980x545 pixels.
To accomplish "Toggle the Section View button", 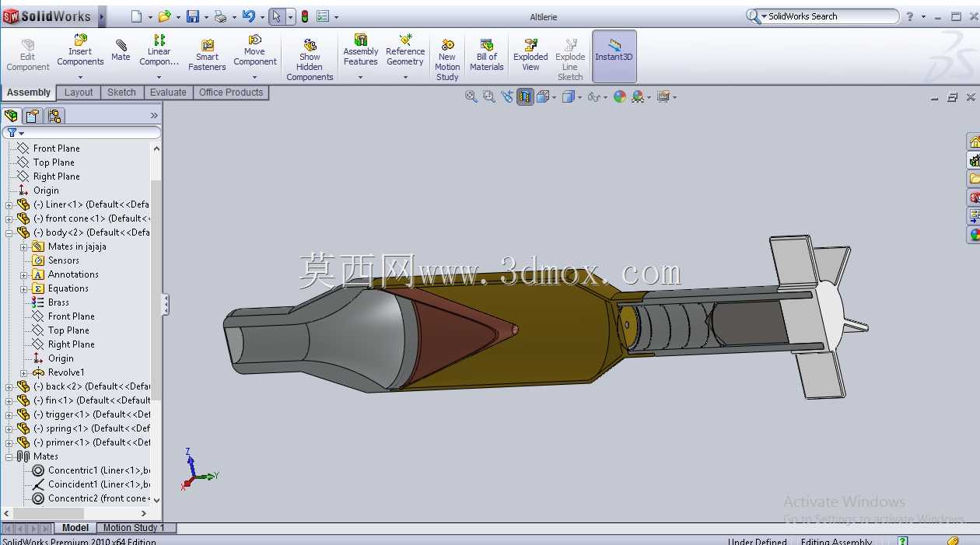I will 525,96.
